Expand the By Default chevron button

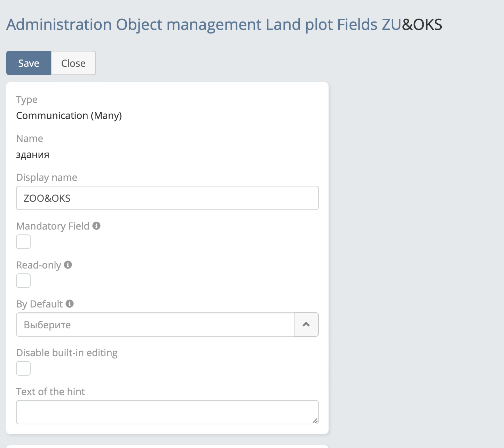pyautogui.click(x=306, y=325)
